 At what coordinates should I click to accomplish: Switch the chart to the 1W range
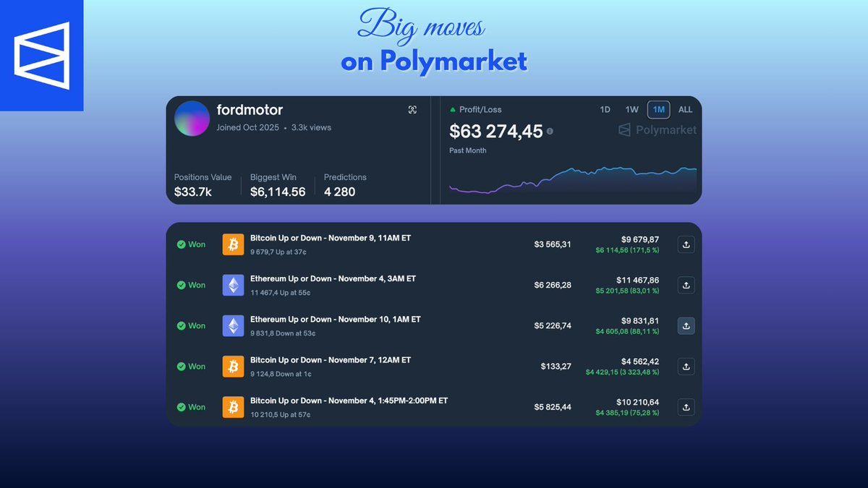coord(632,110)
